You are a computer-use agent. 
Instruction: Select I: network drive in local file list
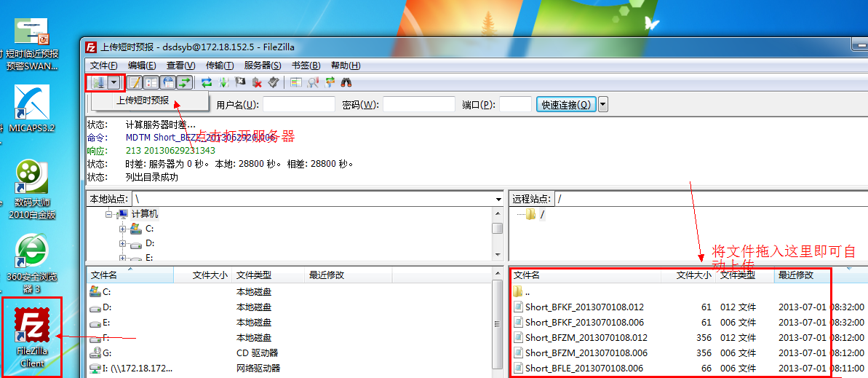[138, 368]
